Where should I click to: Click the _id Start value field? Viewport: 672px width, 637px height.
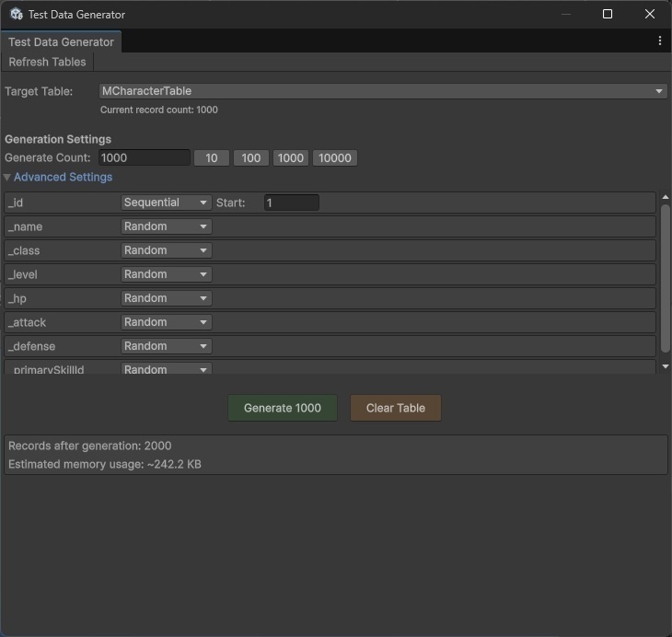292,203
